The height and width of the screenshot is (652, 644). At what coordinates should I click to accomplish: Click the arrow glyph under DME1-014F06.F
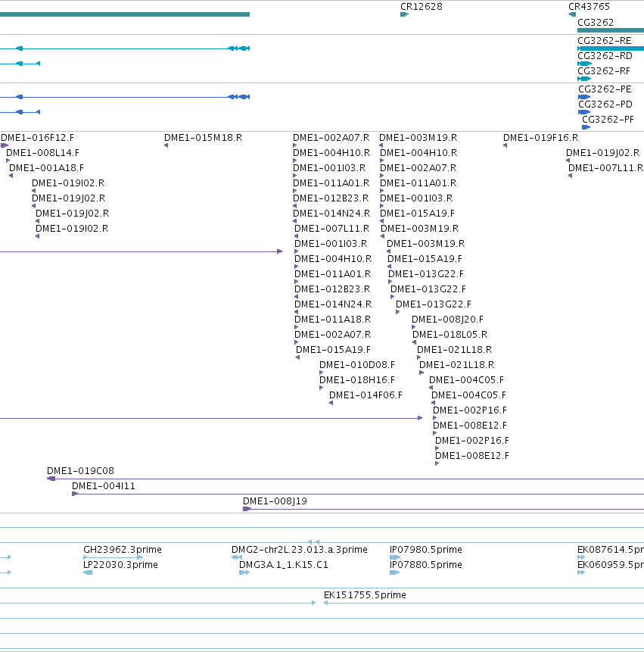(331, 403)
